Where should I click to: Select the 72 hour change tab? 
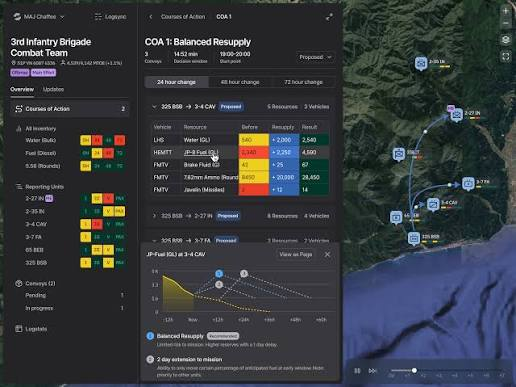pos(303,82)
